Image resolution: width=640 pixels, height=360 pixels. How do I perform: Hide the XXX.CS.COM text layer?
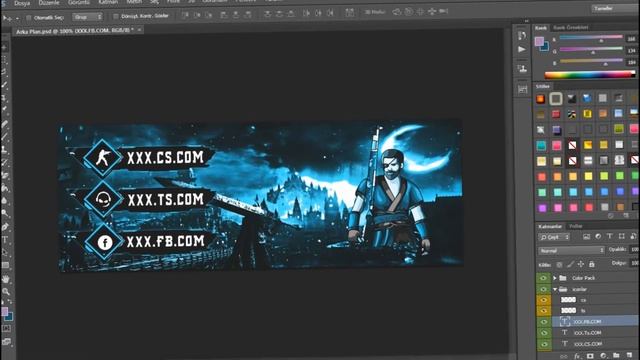543,344
